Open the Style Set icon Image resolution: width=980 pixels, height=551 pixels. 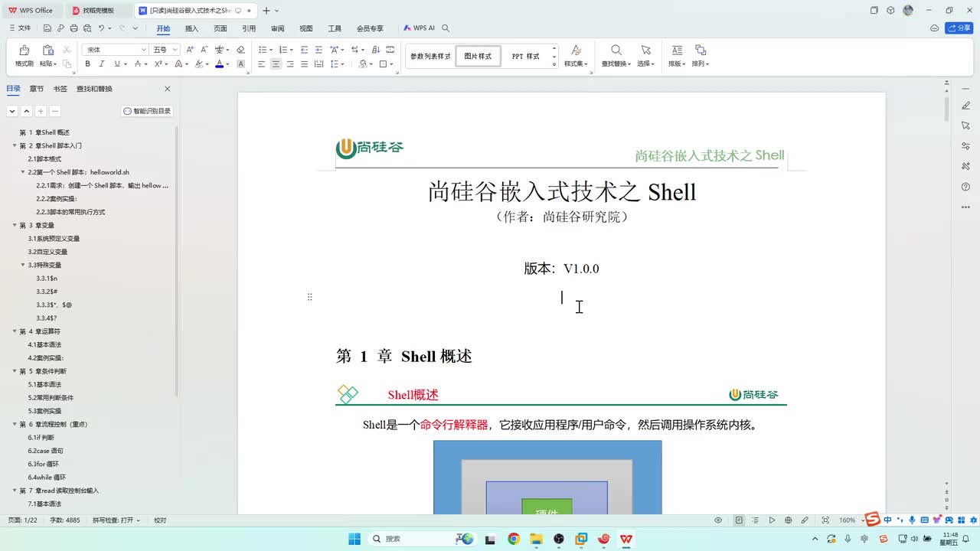576,51
